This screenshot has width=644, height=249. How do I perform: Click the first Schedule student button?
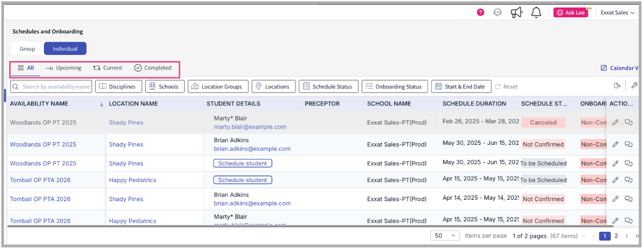242,163
